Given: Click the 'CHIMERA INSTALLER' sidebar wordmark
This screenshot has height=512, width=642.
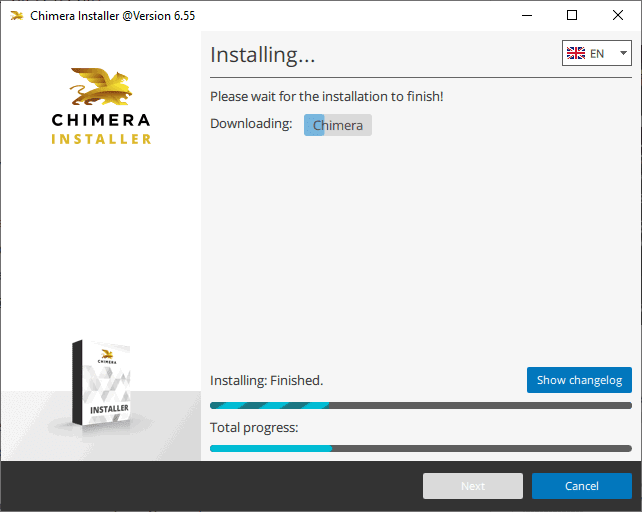Looking at the screenshot, I should pos(101,129).
